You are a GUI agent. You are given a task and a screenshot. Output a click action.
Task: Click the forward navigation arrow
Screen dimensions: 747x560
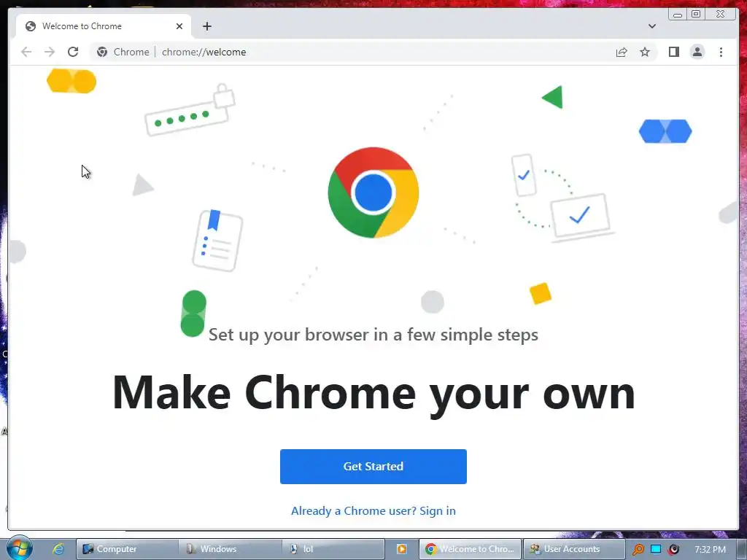[x=50, y=52]
